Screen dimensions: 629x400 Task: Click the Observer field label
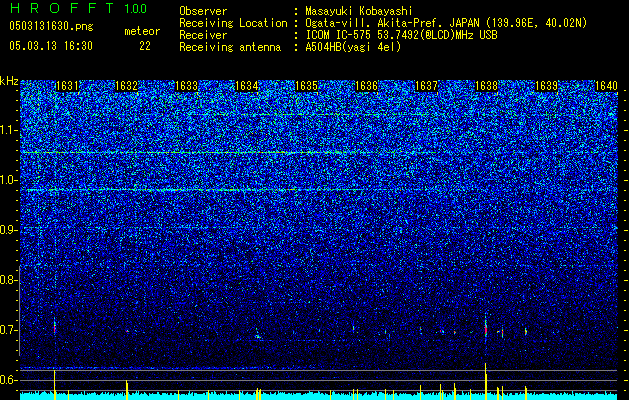click(203, 11)
